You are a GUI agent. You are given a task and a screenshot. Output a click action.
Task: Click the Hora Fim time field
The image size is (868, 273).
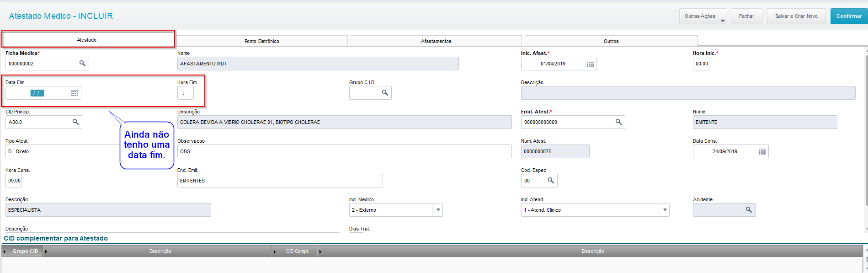186,93
